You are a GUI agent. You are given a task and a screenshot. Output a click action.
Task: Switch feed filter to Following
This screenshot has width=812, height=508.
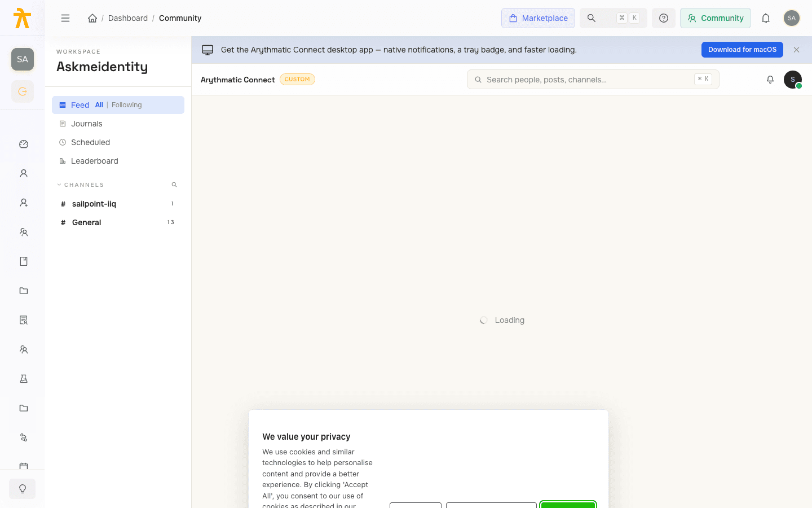click(x=127, y=105)
